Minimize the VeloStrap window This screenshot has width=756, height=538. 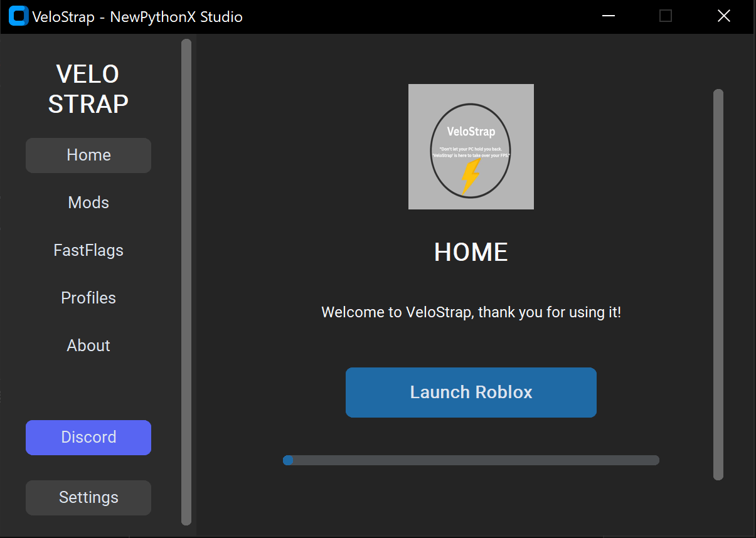(x=608, y=16)
